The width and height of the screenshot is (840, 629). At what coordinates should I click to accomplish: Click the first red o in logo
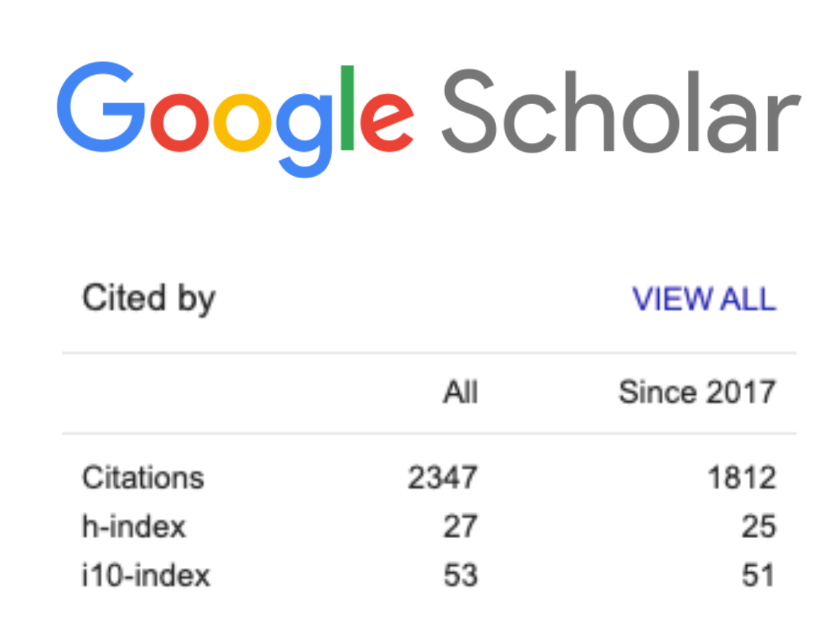(180, 123)
